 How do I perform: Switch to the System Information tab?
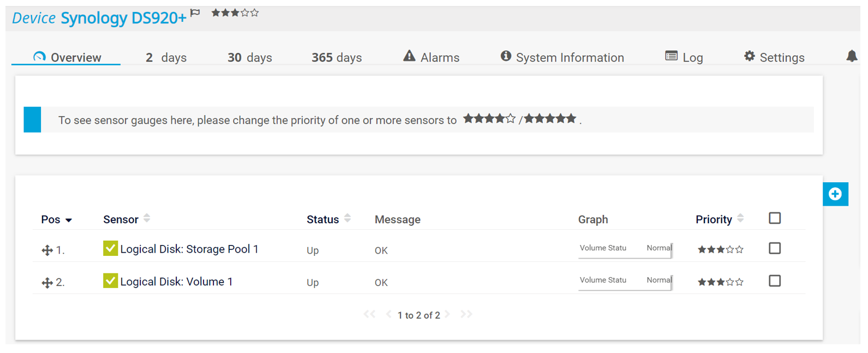(562, 57)
